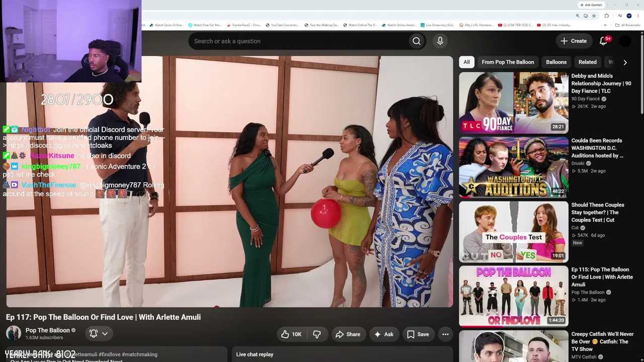Save the video to a playlist
The image size is (644, 362).
[x=418, y=334]
